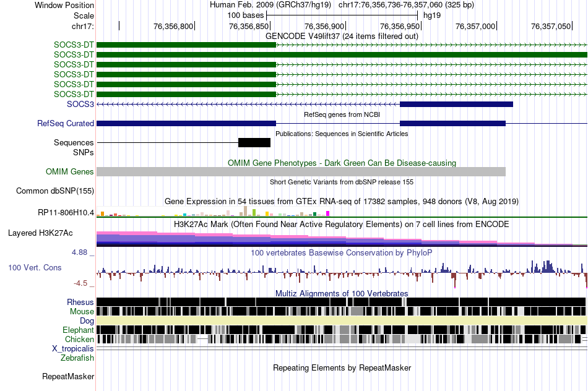Click the H3K27Ac Mark track title
The height and width of the screenshot is (391, 588).
pyautogui.click(x=342, y=225)
